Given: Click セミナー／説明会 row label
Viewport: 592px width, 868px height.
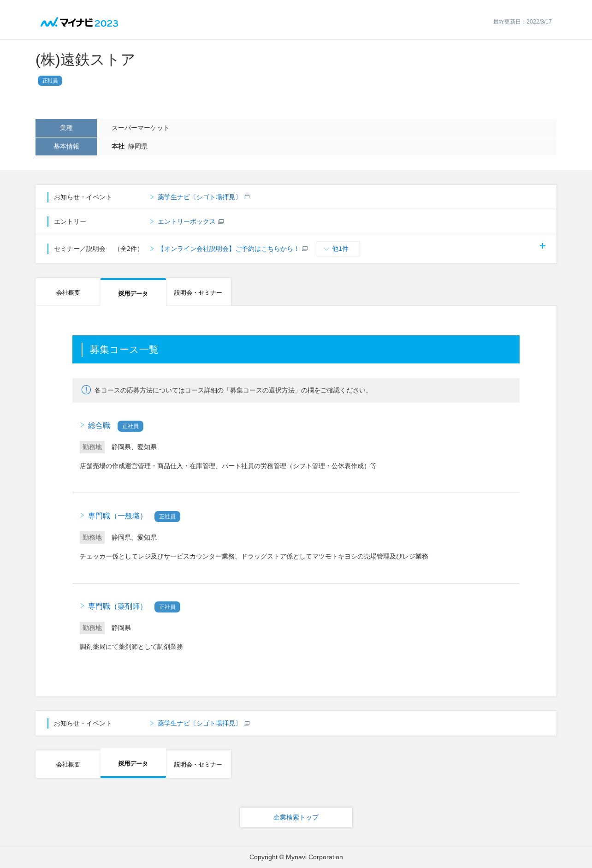Looking at the screenshot, I should pyautogui.click(x=80, y=249).
